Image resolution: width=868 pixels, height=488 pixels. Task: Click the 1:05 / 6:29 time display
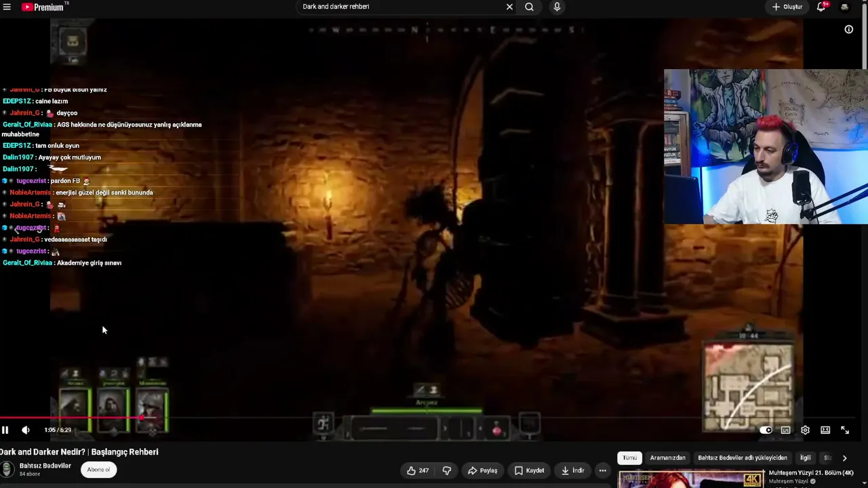pyautogui.click(x=58, y=430)
